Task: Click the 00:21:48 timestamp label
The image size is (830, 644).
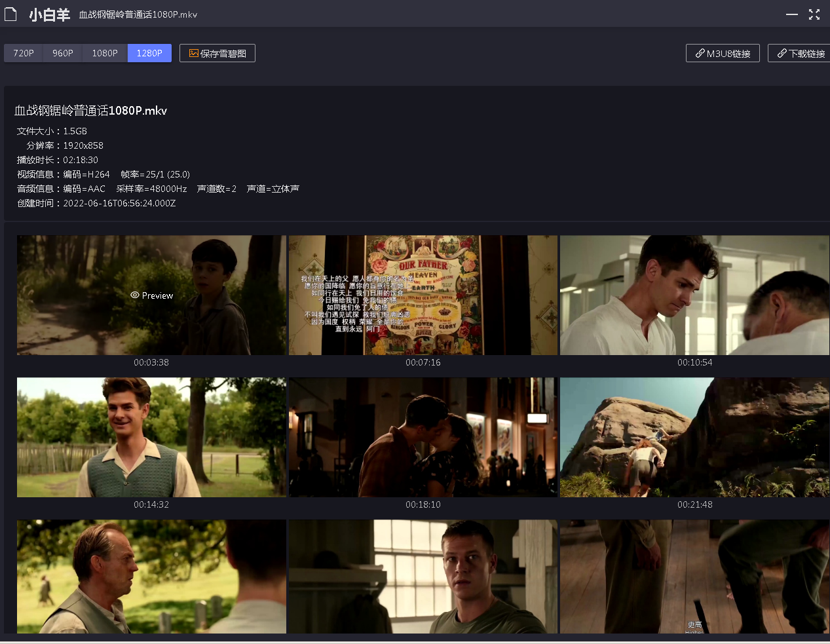Action: [695, 504]
